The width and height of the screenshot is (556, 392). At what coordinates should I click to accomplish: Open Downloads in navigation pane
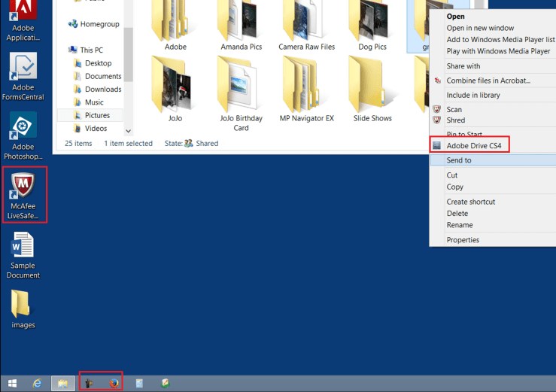[x=98, y=90]
